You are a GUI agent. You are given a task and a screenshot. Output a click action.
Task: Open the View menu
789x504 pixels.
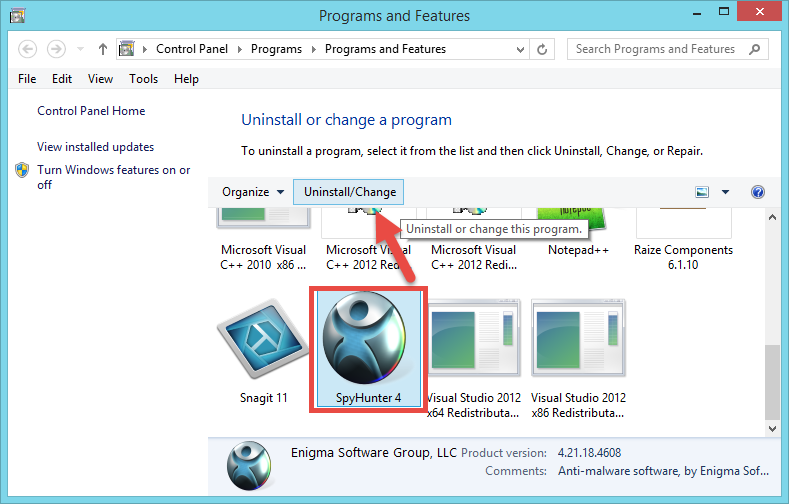pos(100,79)
